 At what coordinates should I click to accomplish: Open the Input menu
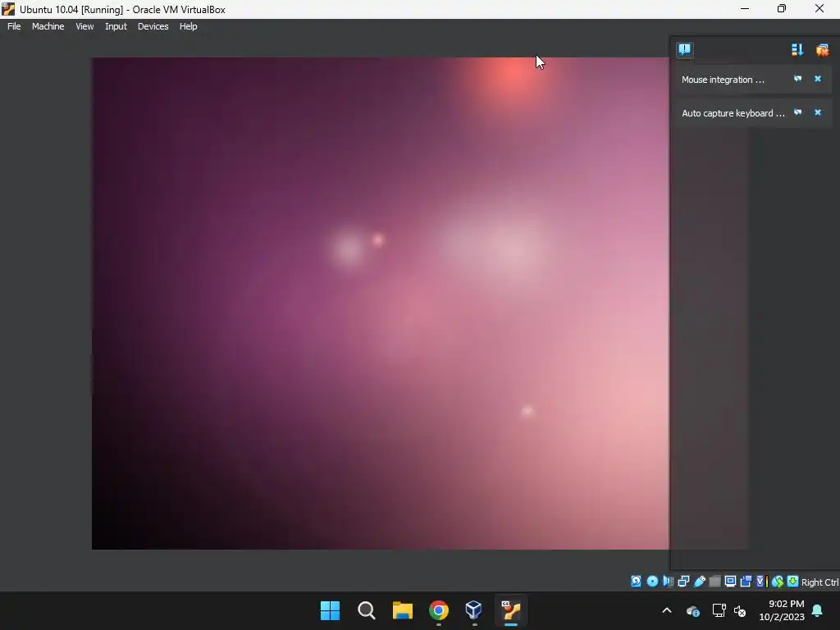tap(116, 26)
